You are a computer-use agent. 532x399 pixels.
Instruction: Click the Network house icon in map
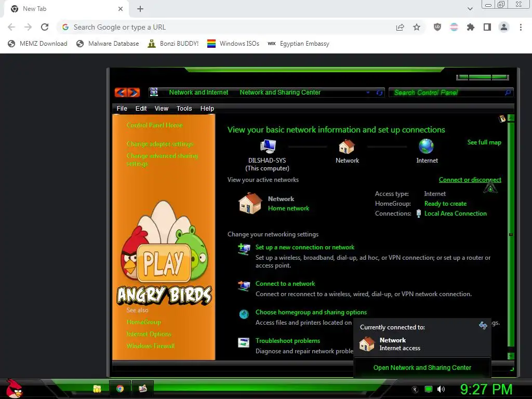coord(347,147)
